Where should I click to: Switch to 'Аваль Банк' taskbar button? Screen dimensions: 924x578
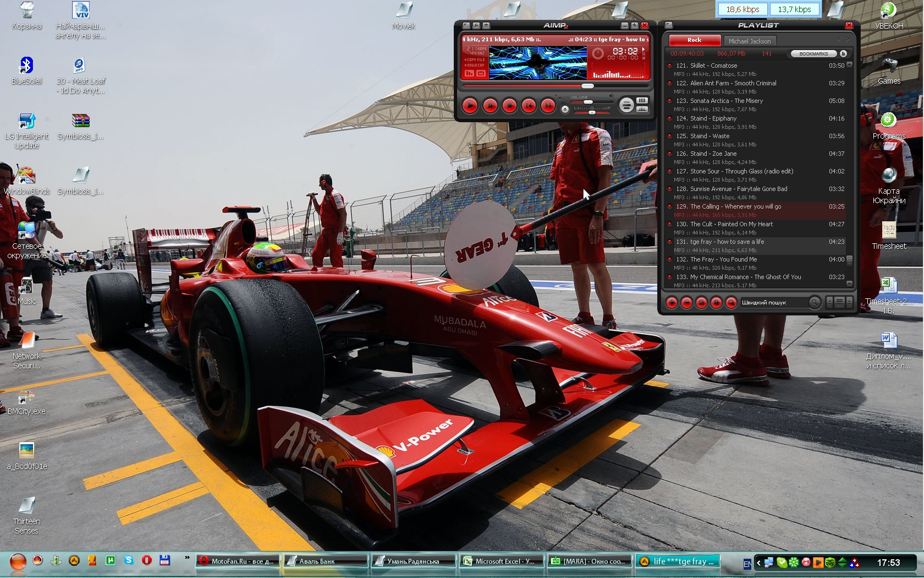tap(325, 561)
